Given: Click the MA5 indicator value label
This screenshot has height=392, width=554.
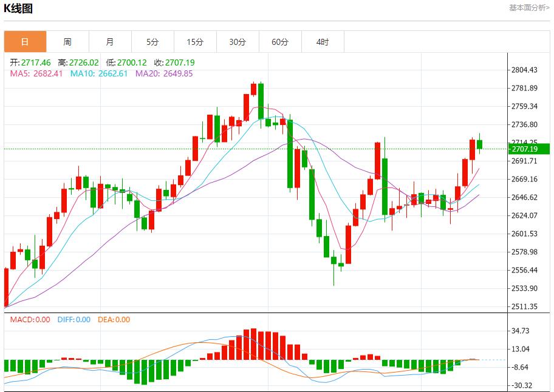Looking at the screenshot, I should (36, 73).
